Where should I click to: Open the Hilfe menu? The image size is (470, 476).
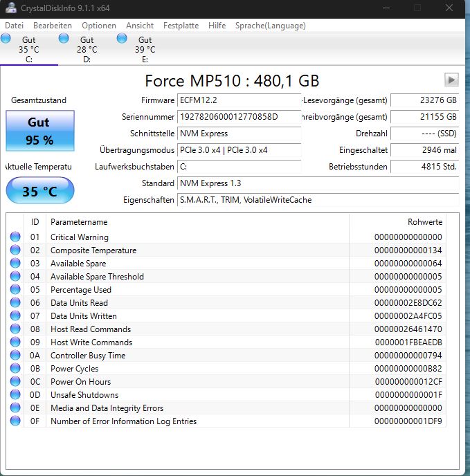(x=217, y=26)
